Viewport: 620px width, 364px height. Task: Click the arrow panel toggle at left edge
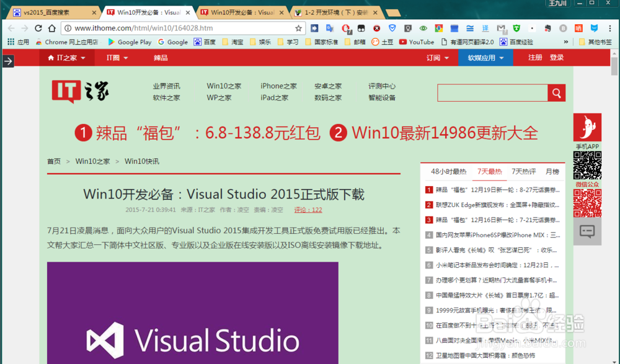(x=8, y=61)
